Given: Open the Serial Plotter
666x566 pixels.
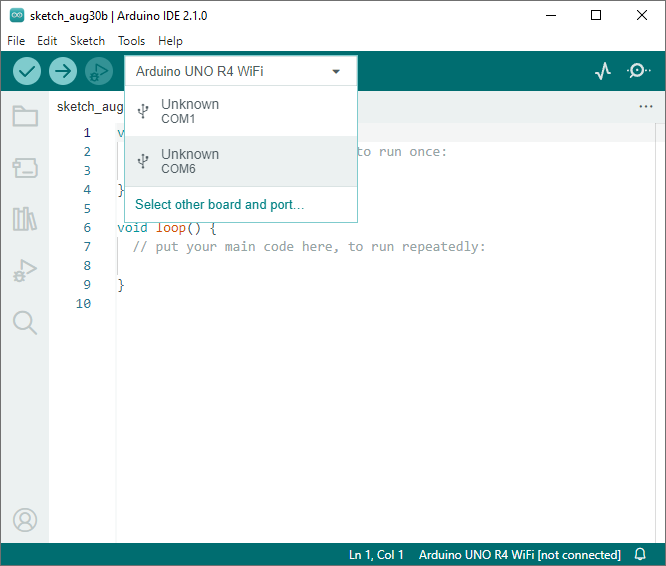Looking at the screenshot, I should click(x=603, y=71).
